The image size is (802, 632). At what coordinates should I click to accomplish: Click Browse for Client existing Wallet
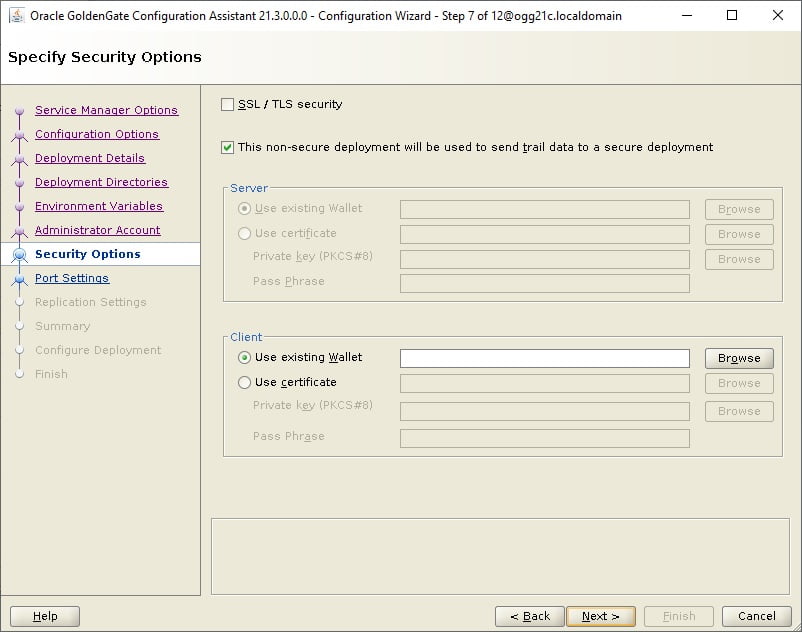(x=739, y=358)
